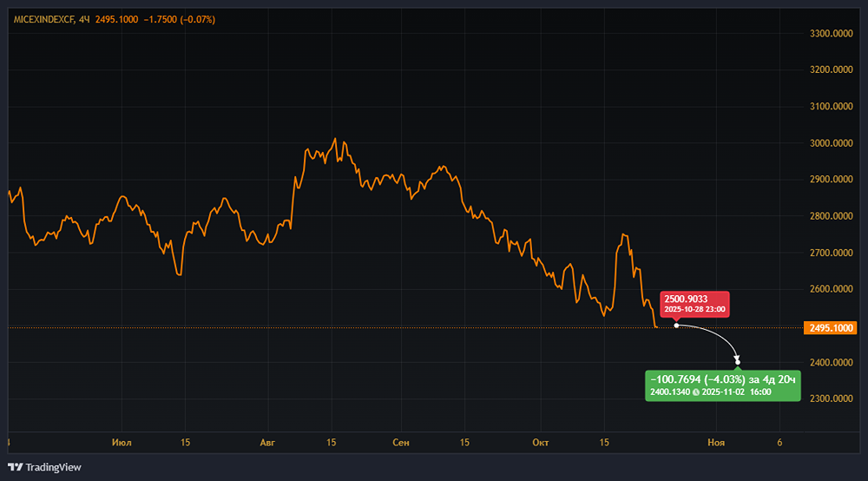Click the Сен label on time axis
868x481 pixels.
[x=400, y=443]
